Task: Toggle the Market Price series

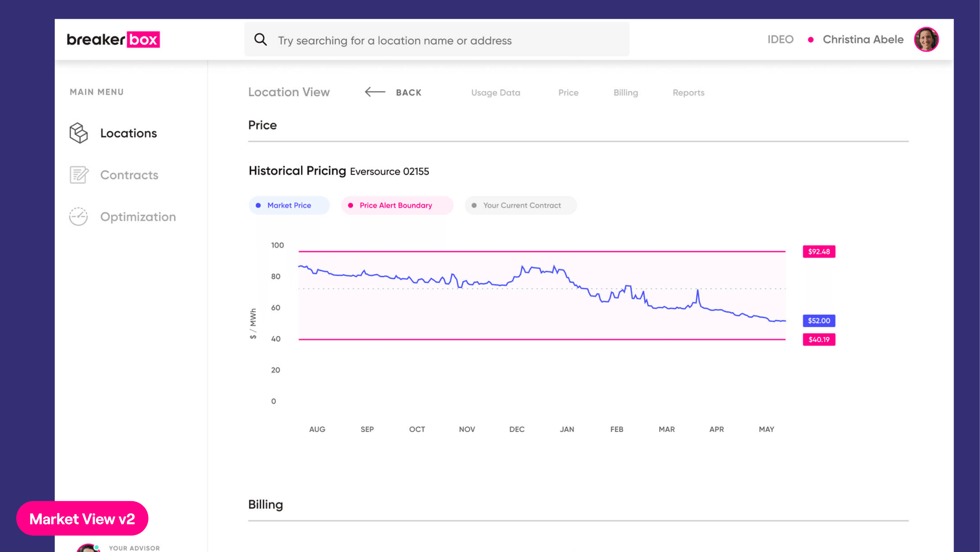Action: click(x=289, y=205)
